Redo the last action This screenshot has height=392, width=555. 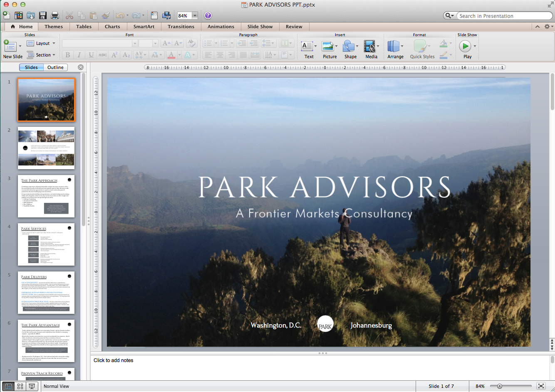[136, 15]
